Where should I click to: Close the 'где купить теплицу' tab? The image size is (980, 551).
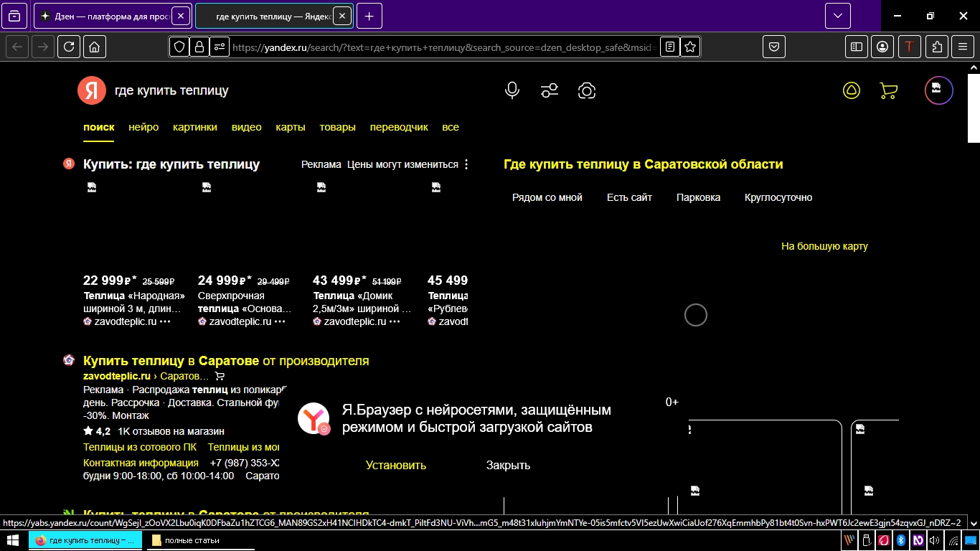[x=343, y=15]
